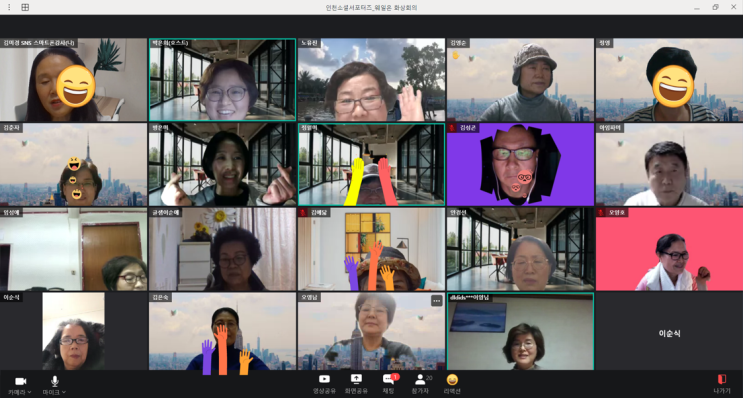Close the video meeting window
743x398 pixels.
[734, 7]
